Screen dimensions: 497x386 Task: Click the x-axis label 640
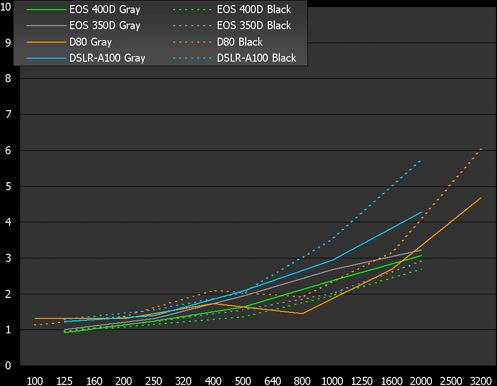pyautogui.click(x=273, y=381)
